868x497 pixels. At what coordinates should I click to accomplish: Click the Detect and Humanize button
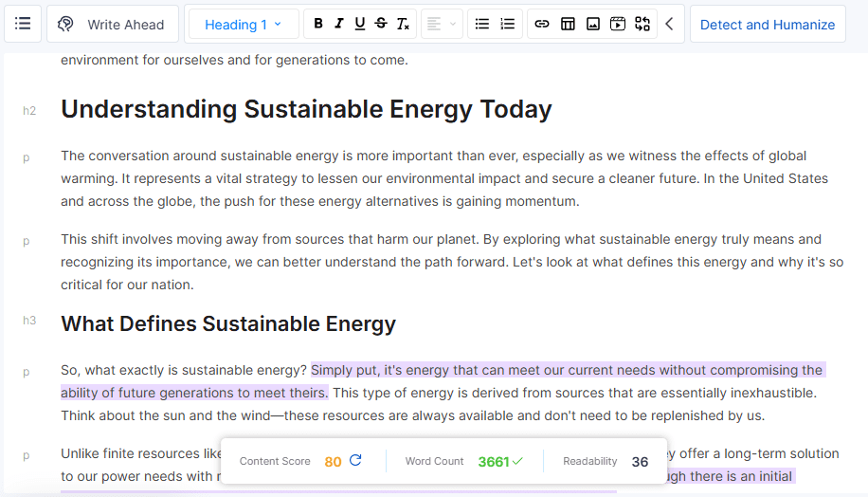click(768, 25)
